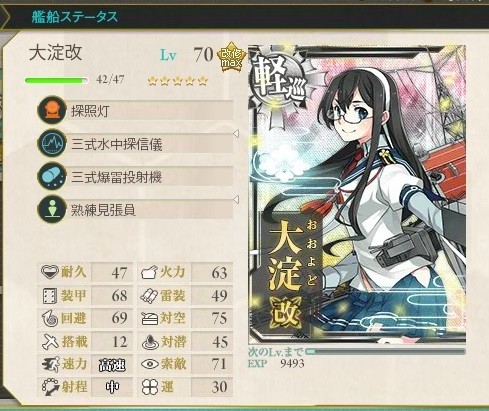This screenshot has width=489, height=411.
Task: Click the skilled lookouts green icon
Action: point(52,209)
